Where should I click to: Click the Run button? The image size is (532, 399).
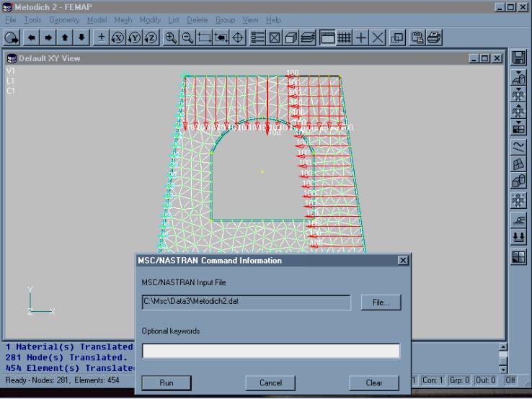tap(167, 383)
